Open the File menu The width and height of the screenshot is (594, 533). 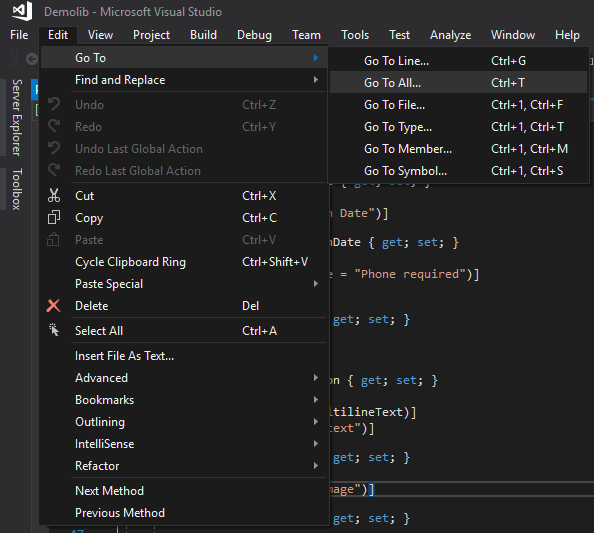point(19,35)
